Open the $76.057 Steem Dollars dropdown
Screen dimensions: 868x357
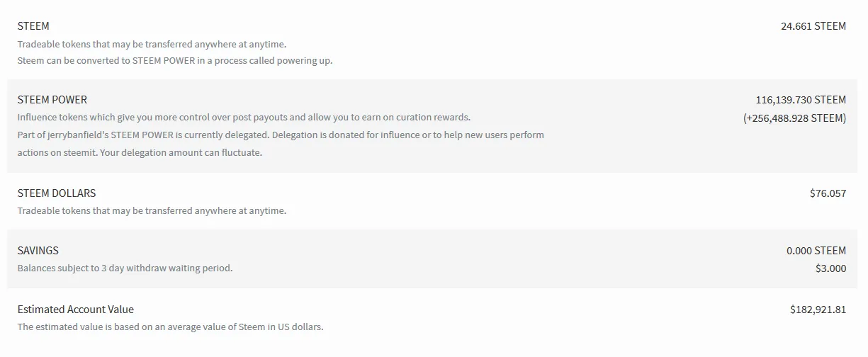pyautogui.click(x=828, y=193)
